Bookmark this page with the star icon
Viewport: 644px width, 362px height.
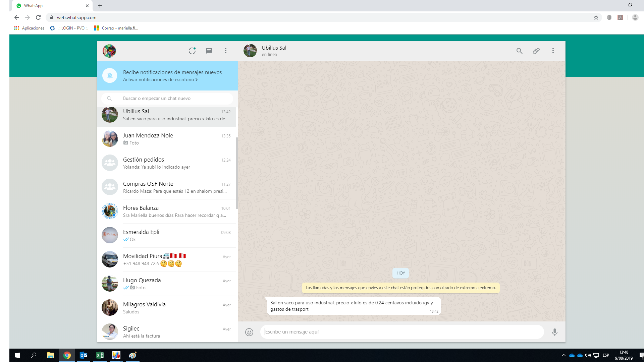tap(596, 17)
